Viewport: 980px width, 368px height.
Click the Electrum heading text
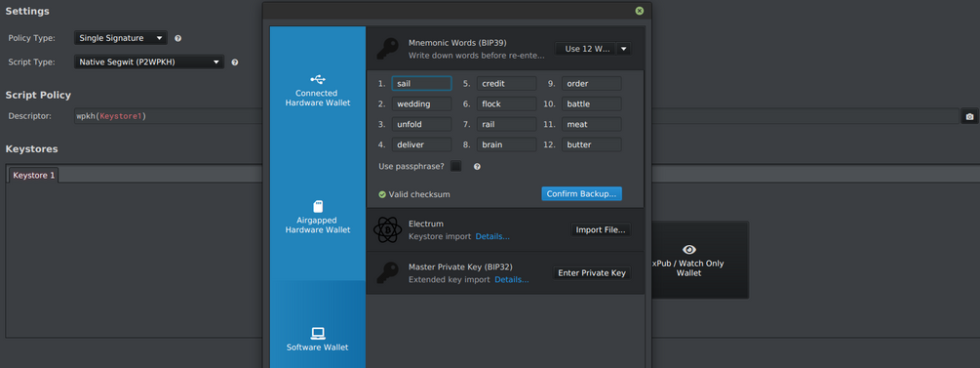(x=426, y=224)
